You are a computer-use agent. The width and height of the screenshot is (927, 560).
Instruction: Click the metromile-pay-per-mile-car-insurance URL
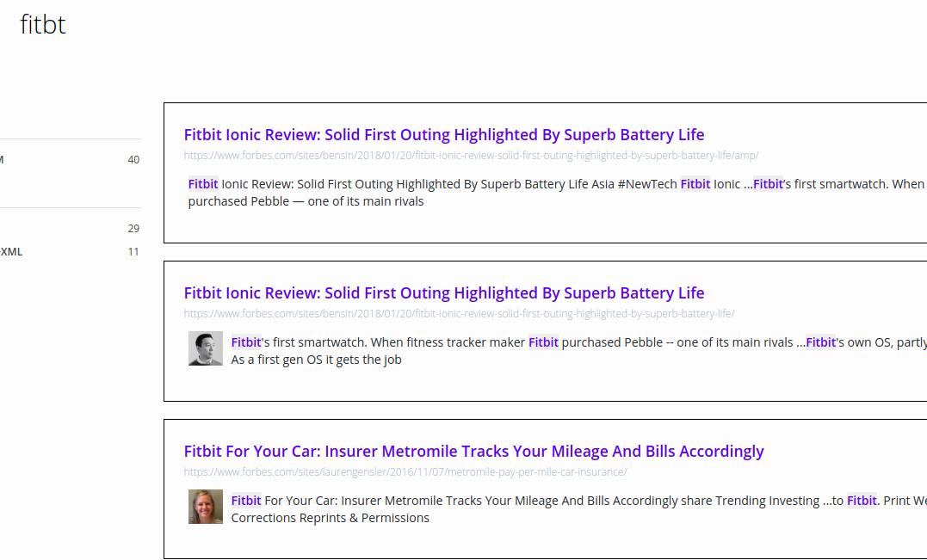[x=405, y=471]
